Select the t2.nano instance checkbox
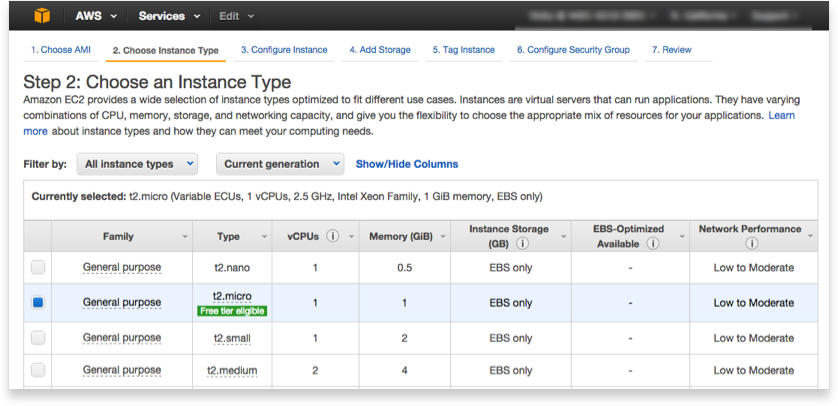The width and height of the screenshot is (838, 406). pyautogui.click(x=38, y=267)
